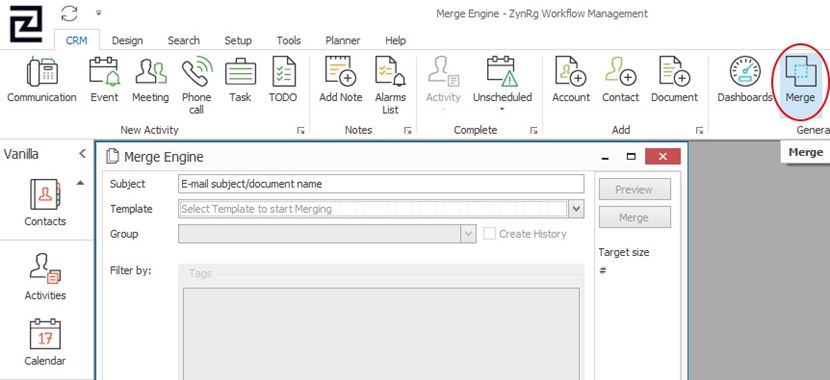The width and height of the screenshot is (830, 380).
Task: Create a new TODO item
Action: pyautogui.click(x=283, y=80)
